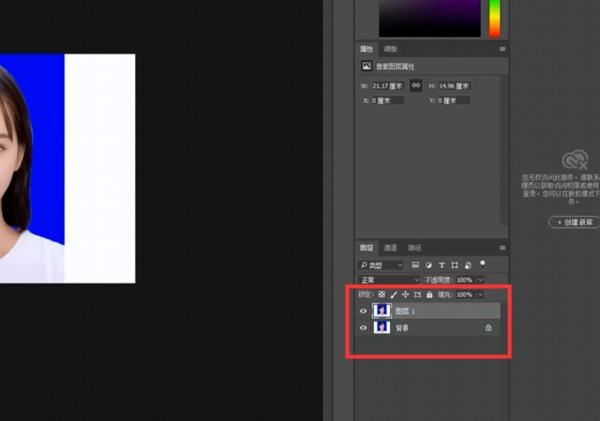The width and height of the screenshot is (600, 421).
Task: Lock transparent pixels in Layers panel
Action: click(x=381, y=295)
